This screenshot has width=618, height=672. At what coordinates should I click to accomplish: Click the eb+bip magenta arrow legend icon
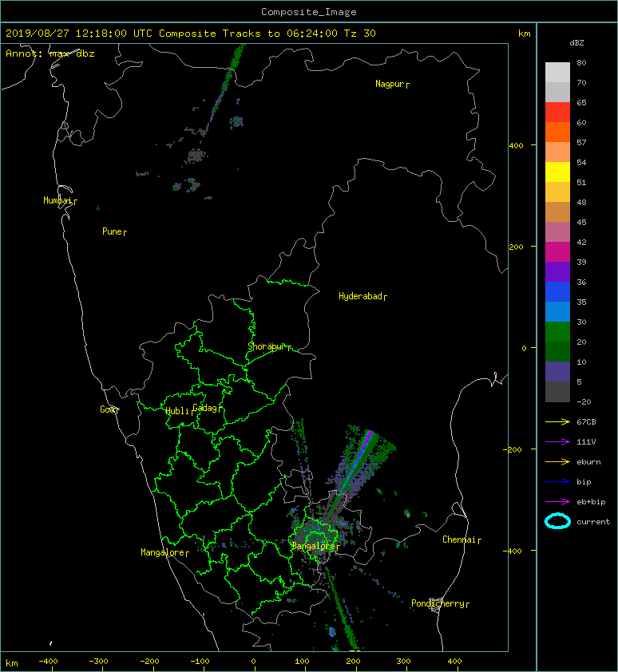pyautogui.click(x=557, y=502)
